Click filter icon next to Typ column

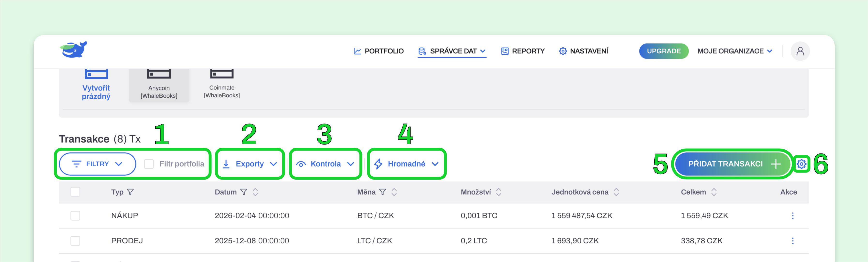point(130,192)
